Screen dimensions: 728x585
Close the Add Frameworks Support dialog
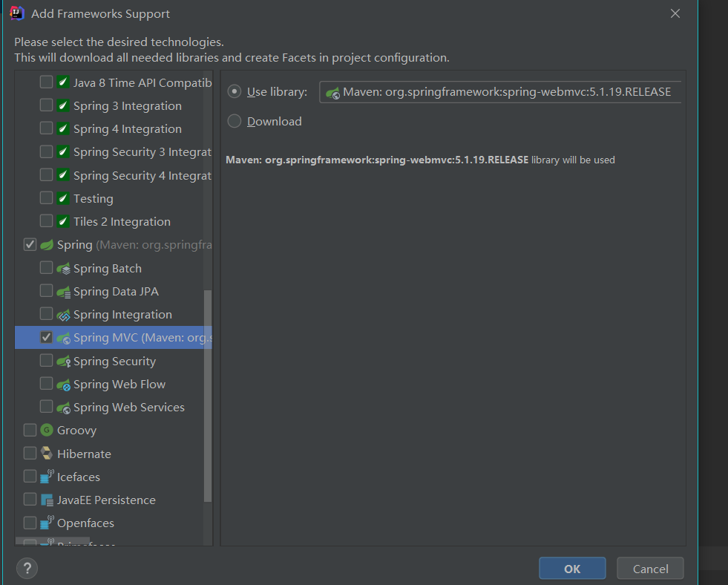(x=675, y=13)
